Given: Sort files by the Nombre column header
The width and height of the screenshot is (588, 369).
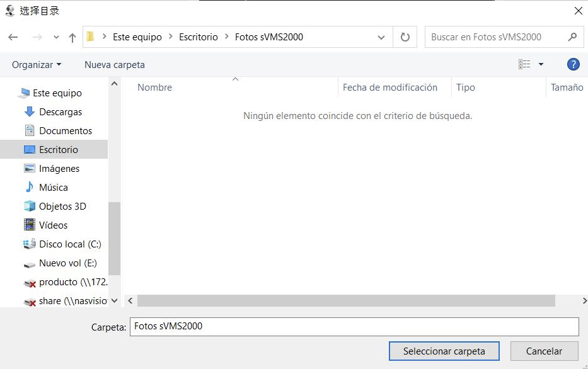Looking at the screenshot, I should coord(154,87).
